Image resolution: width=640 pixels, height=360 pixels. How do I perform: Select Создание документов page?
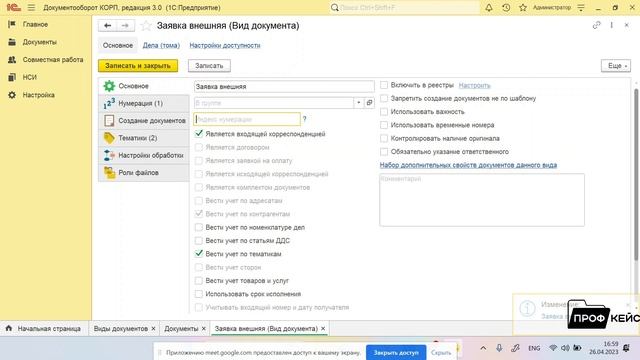pos(144,121)
